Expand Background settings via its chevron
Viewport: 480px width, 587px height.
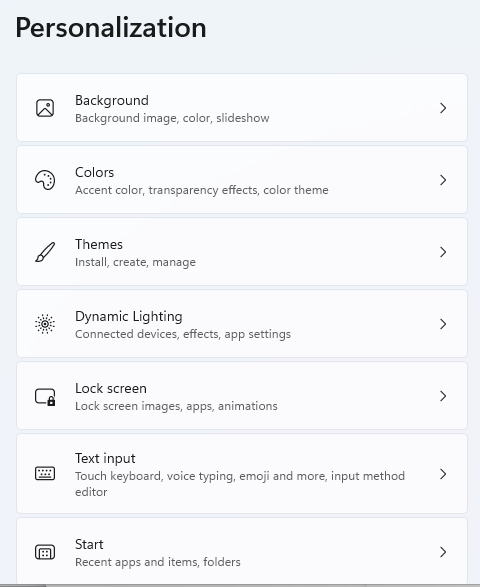pyautogui.click(x=443, y=108)
